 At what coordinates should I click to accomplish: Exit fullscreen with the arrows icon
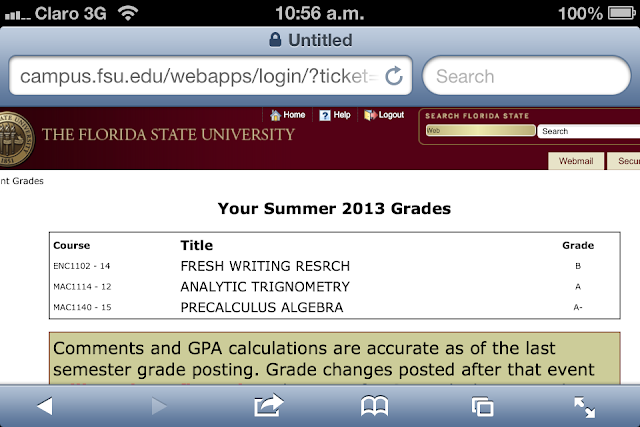pyautogui.click(x=585, y=405)
